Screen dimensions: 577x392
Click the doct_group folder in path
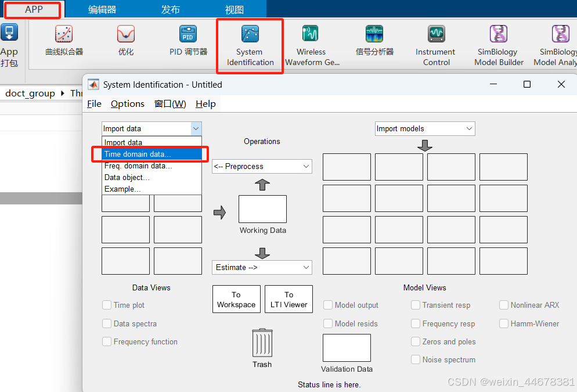(x=30, y=93)
